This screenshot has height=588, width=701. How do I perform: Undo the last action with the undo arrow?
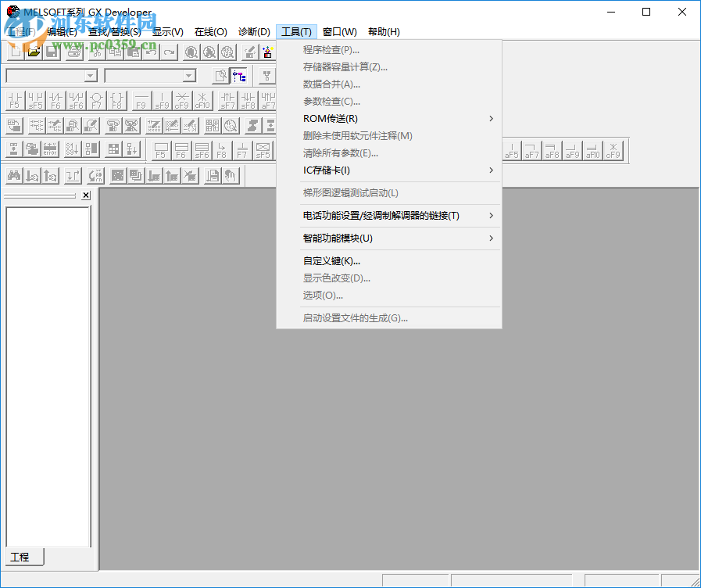pyautogui.click(x=149, y=52)
